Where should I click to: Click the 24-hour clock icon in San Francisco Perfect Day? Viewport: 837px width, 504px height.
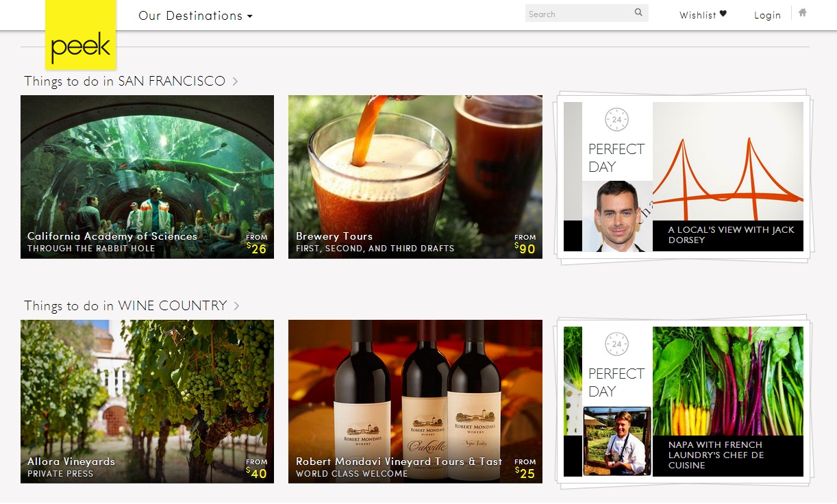coord(616,120)
